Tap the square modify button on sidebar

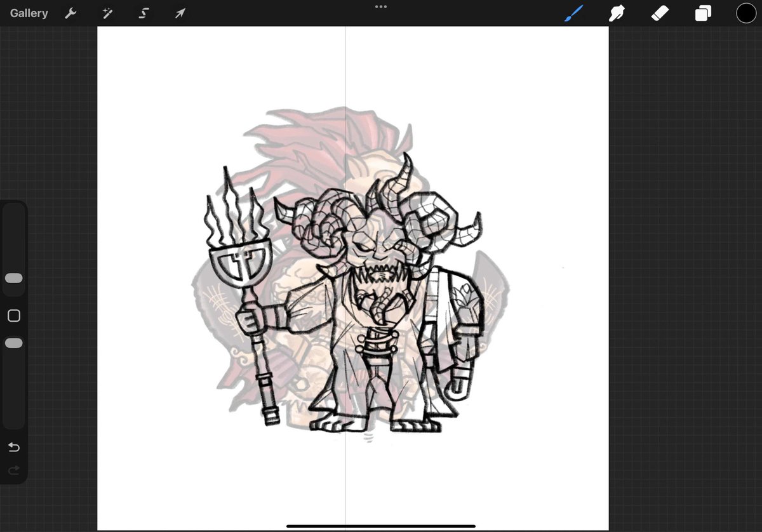point(13,316)
